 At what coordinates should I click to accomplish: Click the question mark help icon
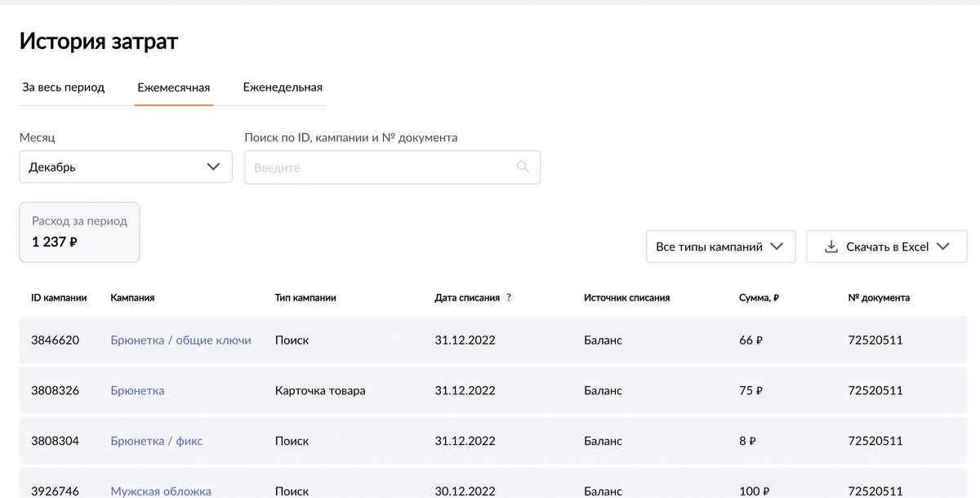pyautogui.click(x=509, y=298)
